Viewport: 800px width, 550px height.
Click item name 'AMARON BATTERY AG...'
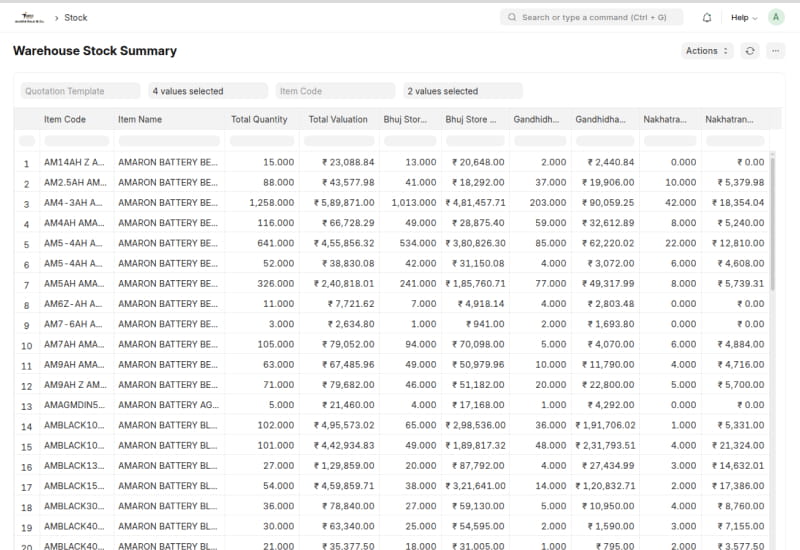coord(168,405)
